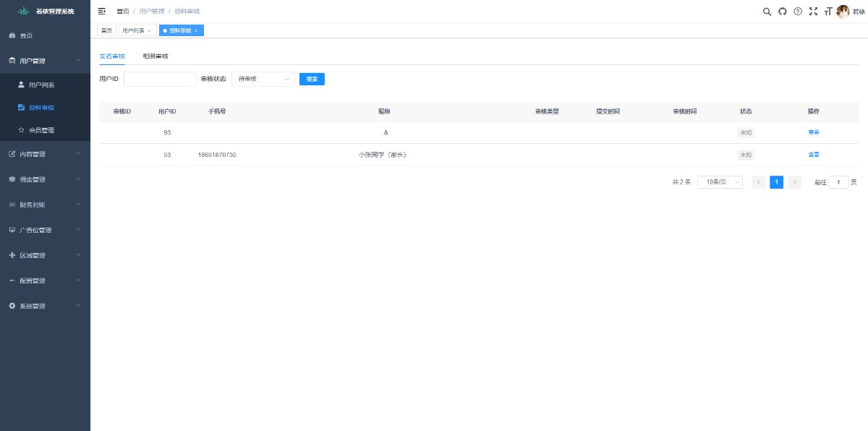
Task: Focus the 用户ID input field
Action: (x=160, y=79)
